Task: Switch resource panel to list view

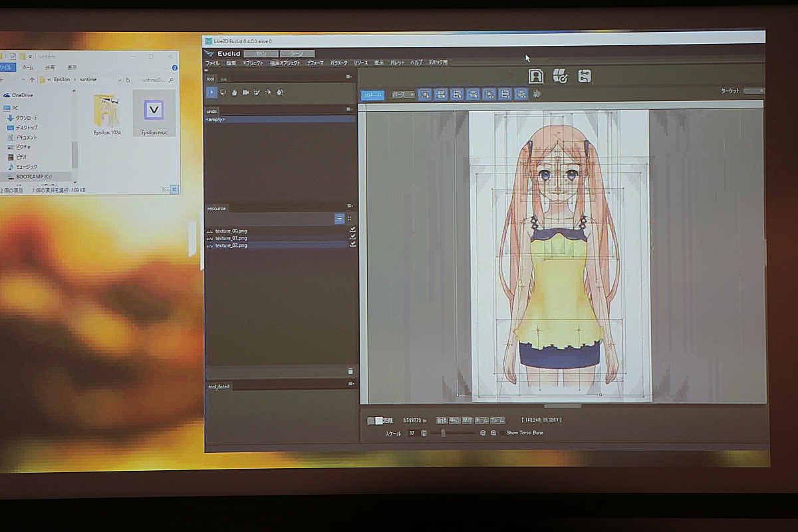Action: 339,218
